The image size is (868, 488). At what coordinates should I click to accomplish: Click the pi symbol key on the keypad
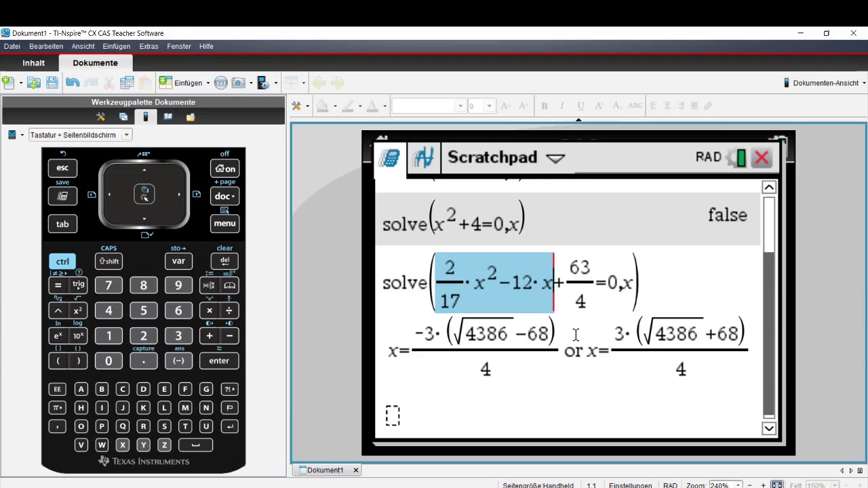[x=58, y=408]
